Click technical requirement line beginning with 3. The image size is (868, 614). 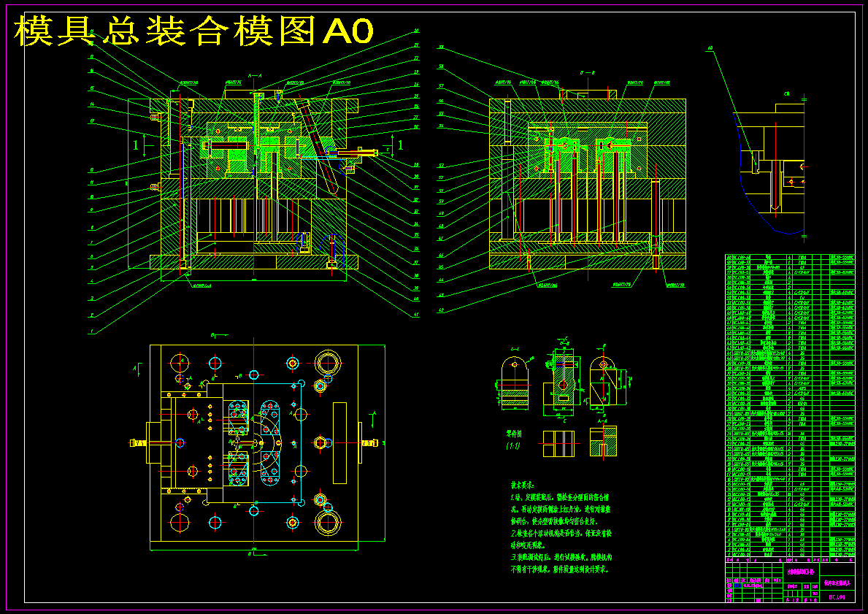[561, 558]
